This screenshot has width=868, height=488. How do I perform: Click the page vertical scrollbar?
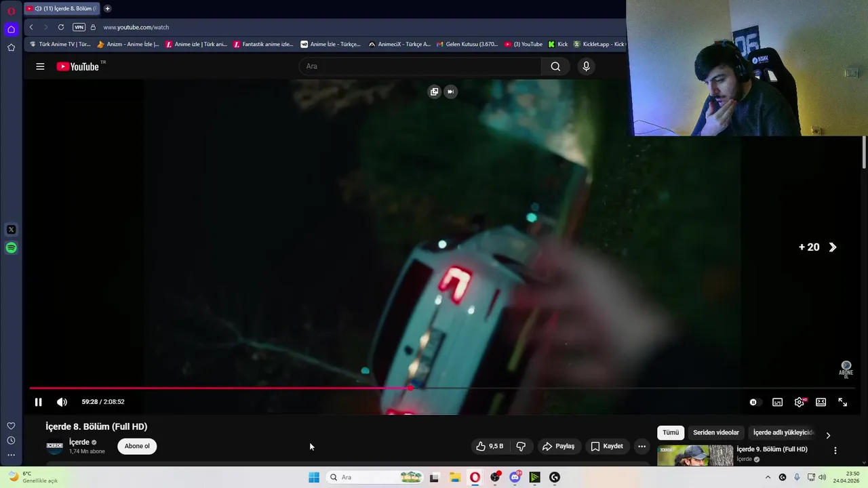coord(864,152)
